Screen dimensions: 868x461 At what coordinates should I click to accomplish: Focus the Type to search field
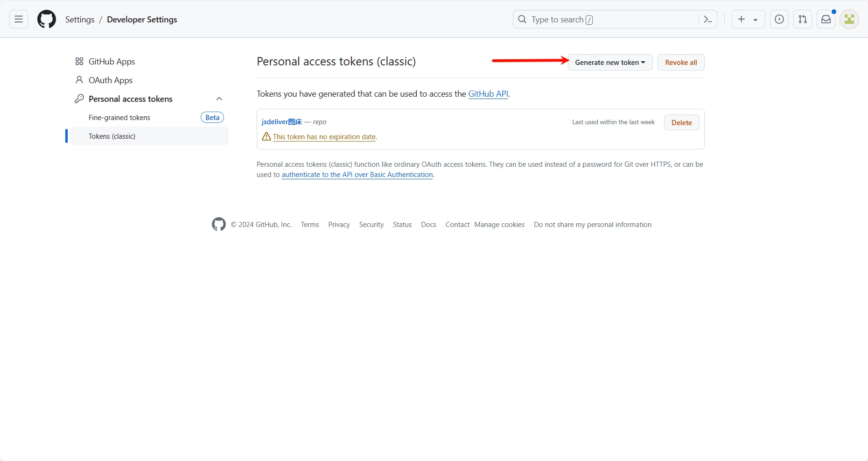click(x=607, y=19)
